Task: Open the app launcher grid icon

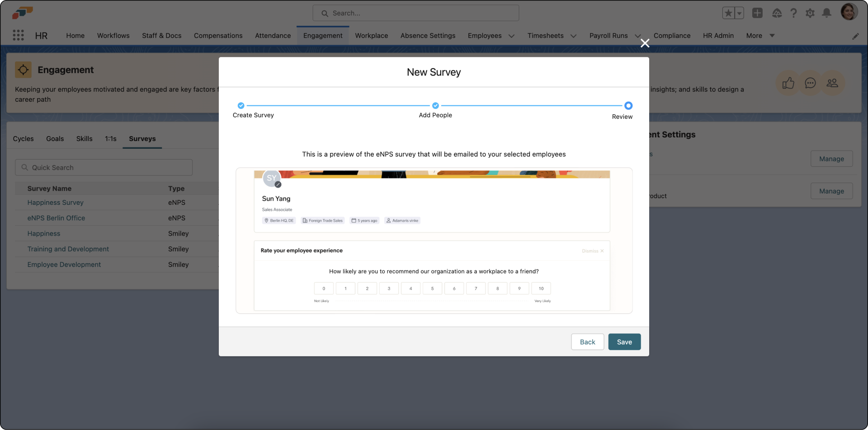Action: tap(18, 35)
